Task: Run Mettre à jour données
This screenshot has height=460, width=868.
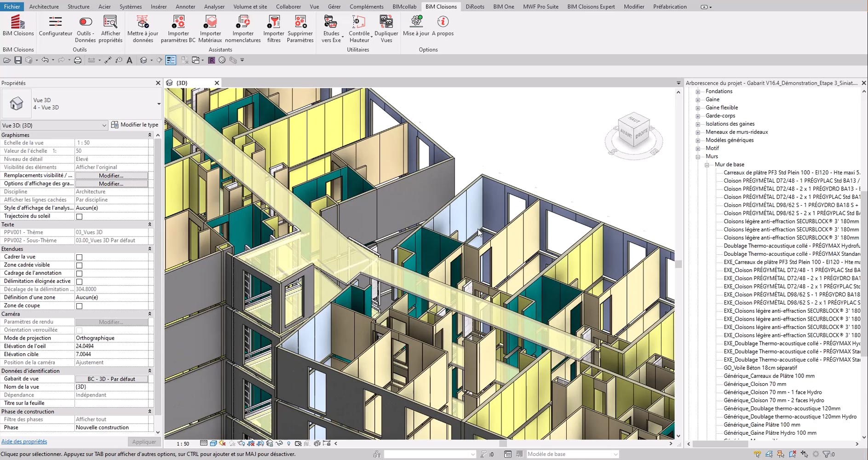Action: [x=143, y=29]
